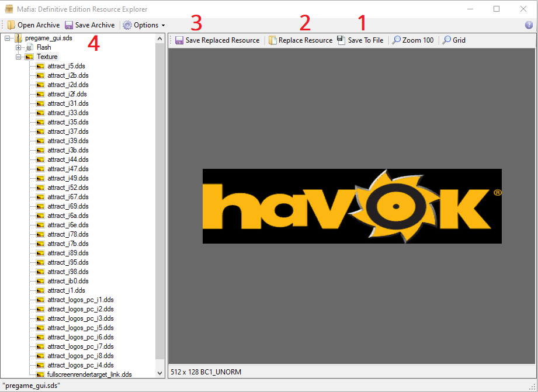Screen dimensions: 538x392
Task: Select the attract_logos_pc_i2.dds file name
Action: 81,309
